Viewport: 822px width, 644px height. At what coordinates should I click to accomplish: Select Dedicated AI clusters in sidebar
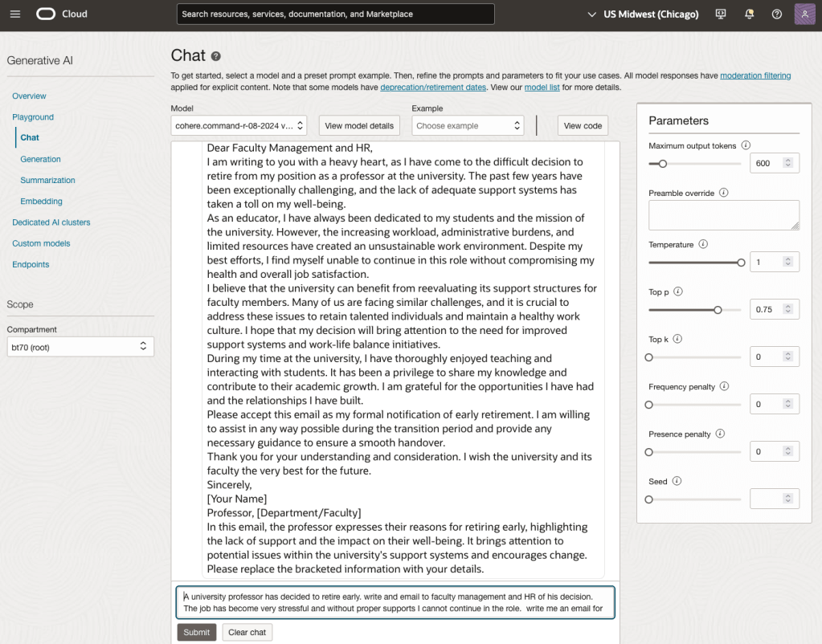[x=51, y=222]
